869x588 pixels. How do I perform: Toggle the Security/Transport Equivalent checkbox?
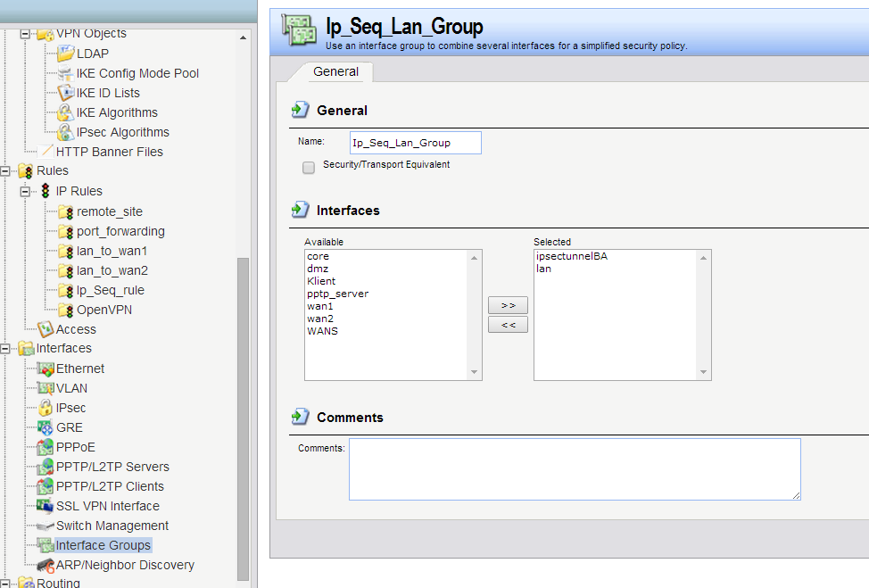309,168
